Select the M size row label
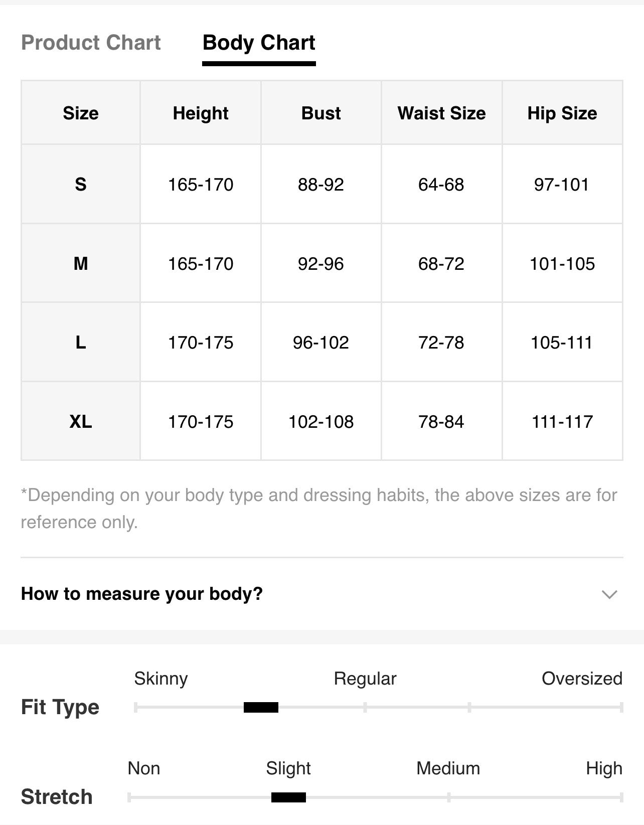The height and width of the screenshot is (825, 644). coord(81,263)
